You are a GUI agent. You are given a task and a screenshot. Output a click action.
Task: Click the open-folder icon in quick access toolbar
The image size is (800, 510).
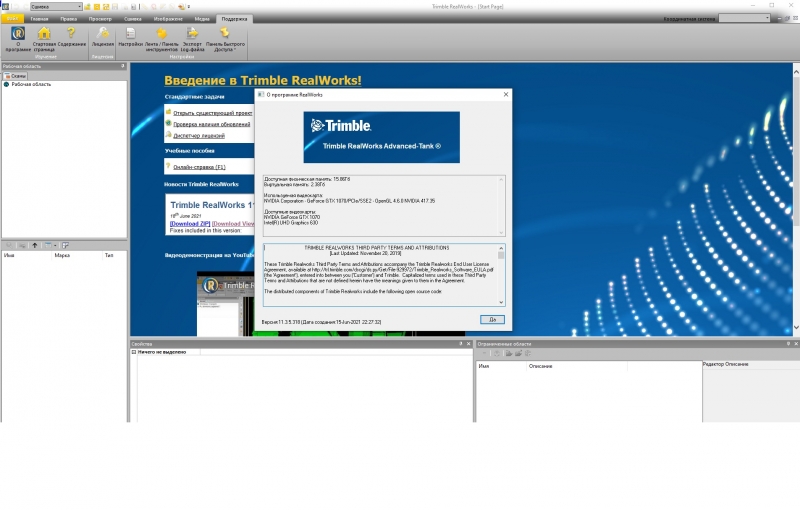[88, 7]
